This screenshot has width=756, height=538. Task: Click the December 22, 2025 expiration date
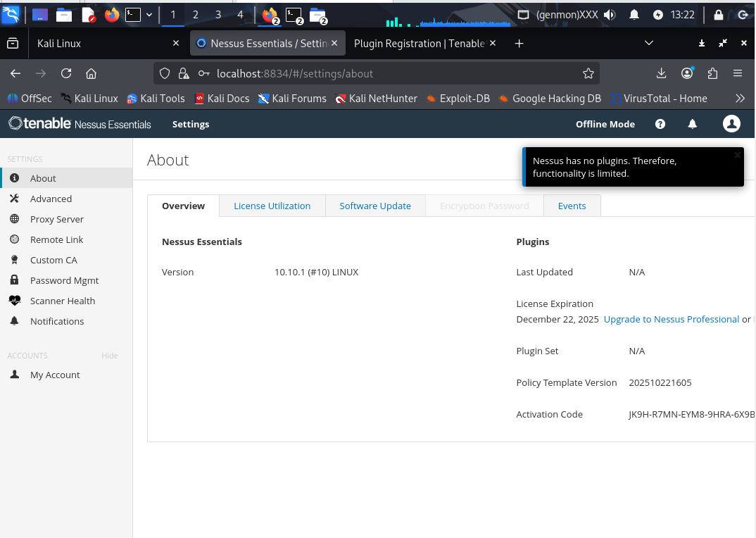(x=557, y=320)
